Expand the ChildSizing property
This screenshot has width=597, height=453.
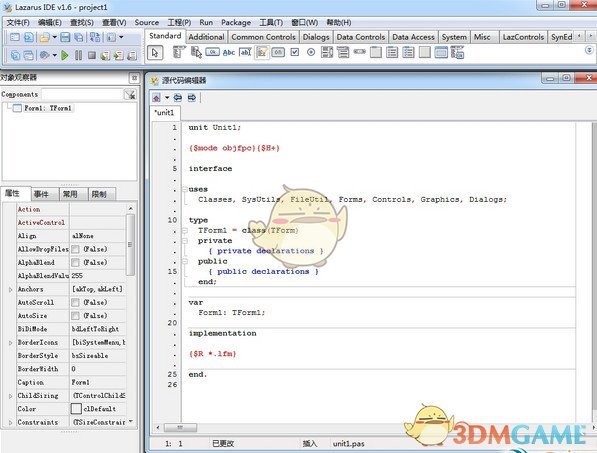(11, 396)
